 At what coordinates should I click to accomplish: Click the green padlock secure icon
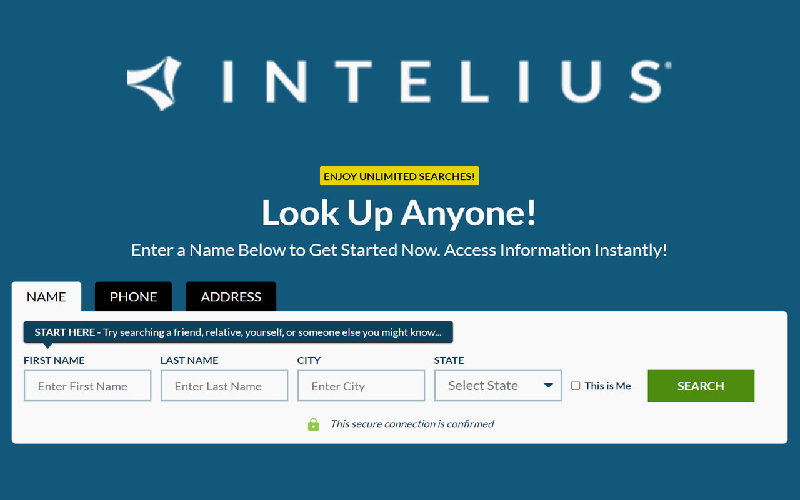[313, 424]
